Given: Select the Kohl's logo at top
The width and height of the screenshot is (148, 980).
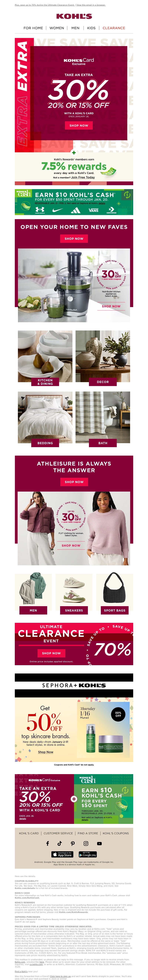Looking at the screenshot, I should pyautogui.click(x=74, y=16).
